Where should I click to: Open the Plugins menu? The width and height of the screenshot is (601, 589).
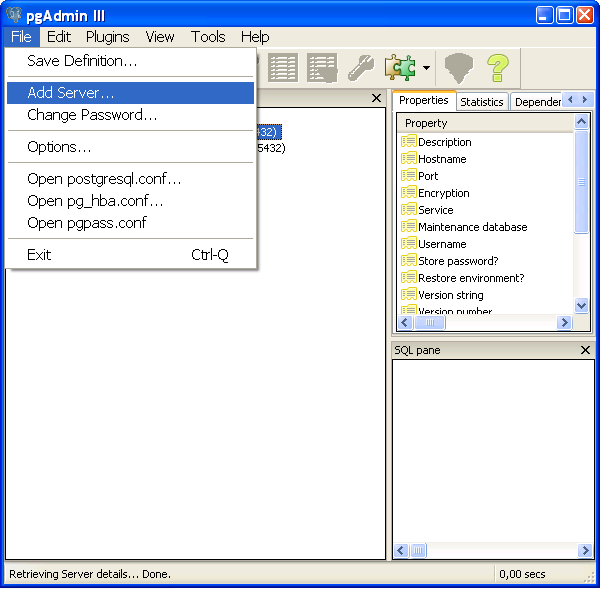107,37
